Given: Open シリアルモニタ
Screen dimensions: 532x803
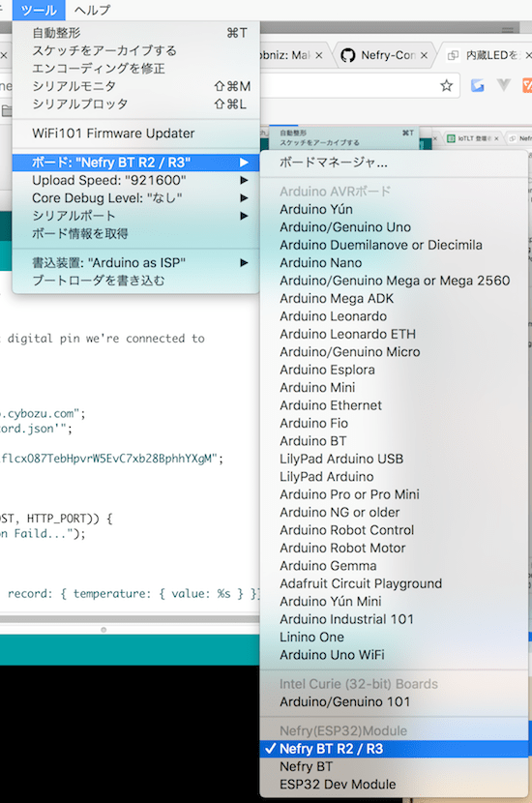Looking at the screenshot, I should [135, 86].
